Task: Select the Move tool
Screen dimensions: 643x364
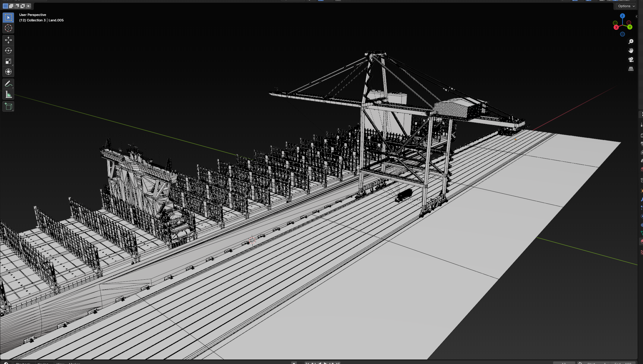Action: [x=8, y=40]
